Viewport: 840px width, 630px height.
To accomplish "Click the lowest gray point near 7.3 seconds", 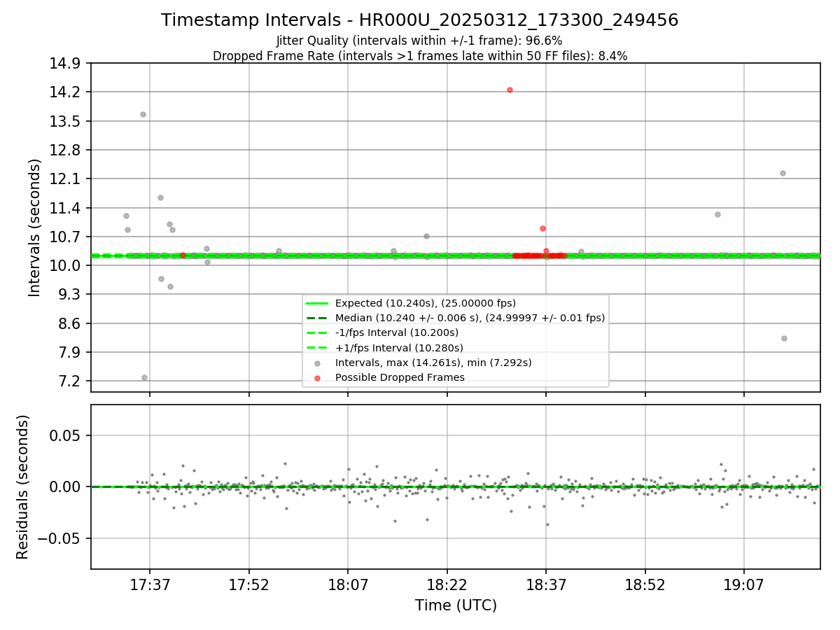I will (144, 377).
